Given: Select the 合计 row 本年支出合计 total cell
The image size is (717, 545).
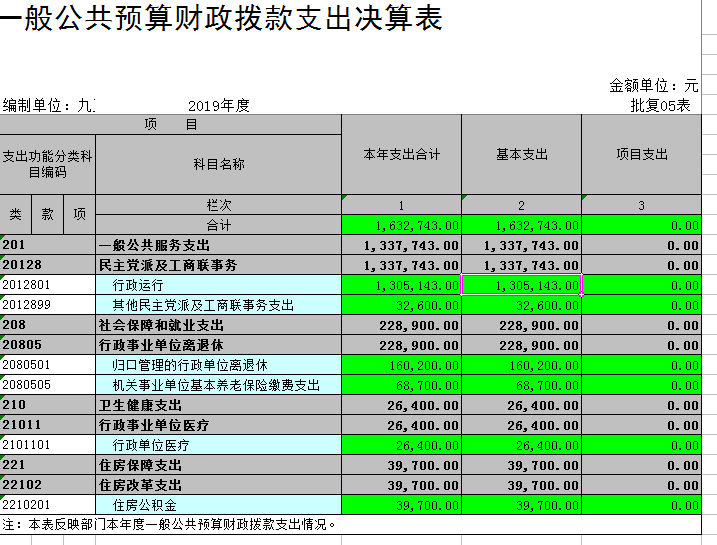Looking at the screenshot, I should coord(401,225).
